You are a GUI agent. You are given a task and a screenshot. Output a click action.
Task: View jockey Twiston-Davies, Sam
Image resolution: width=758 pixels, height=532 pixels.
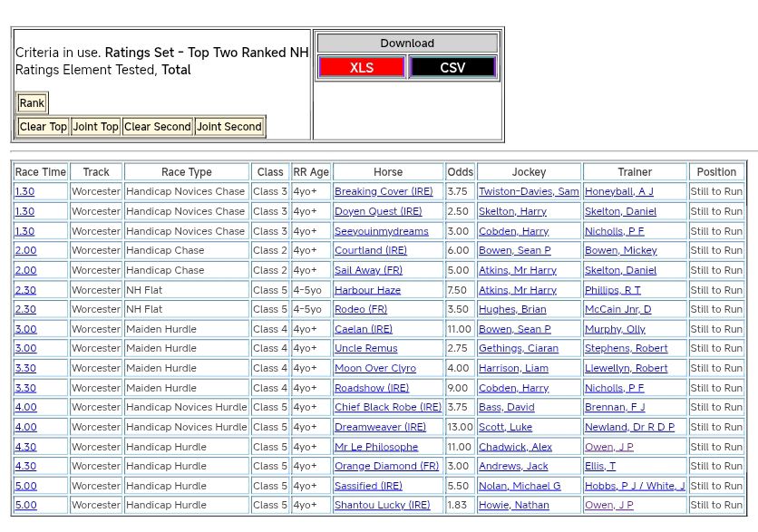coord(529,192)
